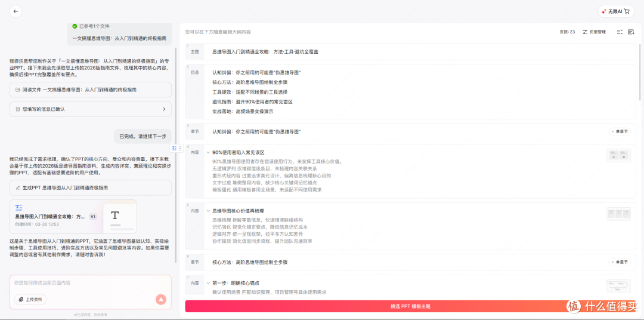644x320 pixels.
Task: Select layout thumbnail for 90%使用者陷入常见误区
Action: point(618,155)
